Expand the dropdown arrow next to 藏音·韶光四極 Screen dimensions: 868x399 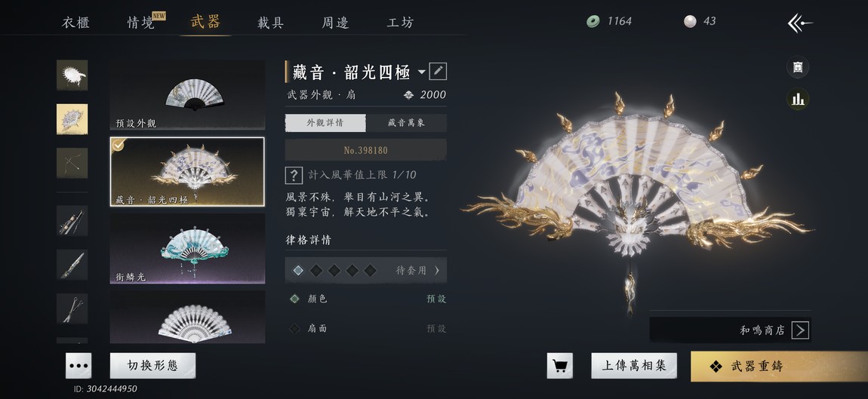point(421,72)
